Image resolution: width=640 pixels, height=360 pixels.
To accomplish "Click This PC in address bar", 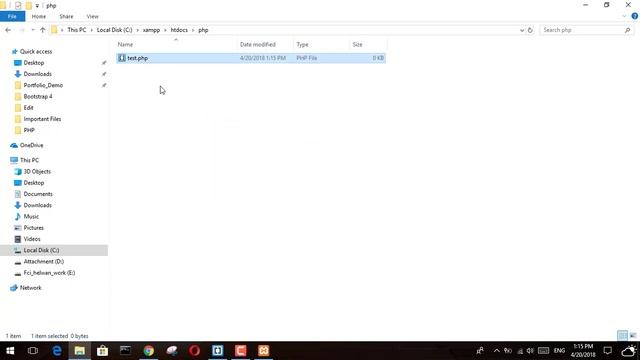I will coord(77,30).
